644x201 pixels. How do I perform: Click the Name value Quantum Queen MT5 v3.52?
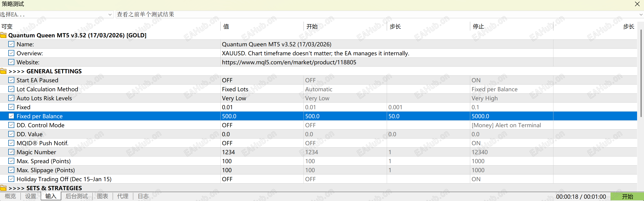(x=387, y=44)
